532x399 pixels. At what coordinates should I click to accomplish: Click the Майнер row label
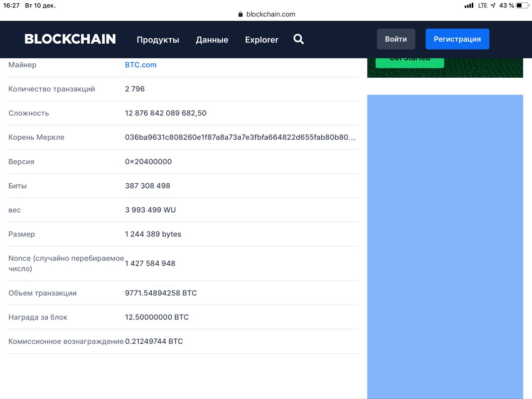coord(22,65)
